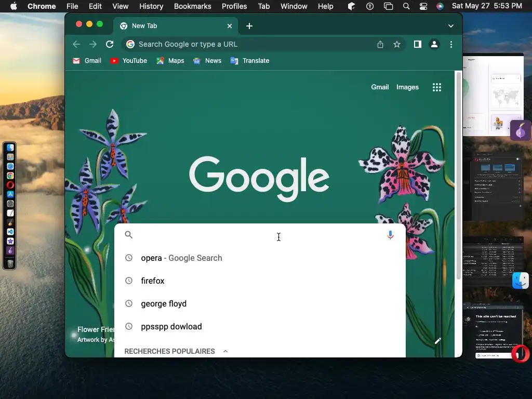The image size is (532, 399).
Task: Open Spotlight search in menu bar
Action: coord(406,6)
